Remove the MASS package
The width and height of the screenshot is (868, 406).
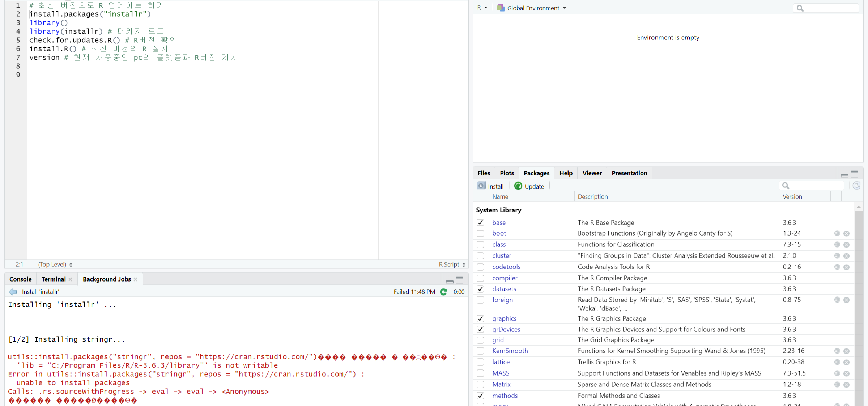click(847, 373)
